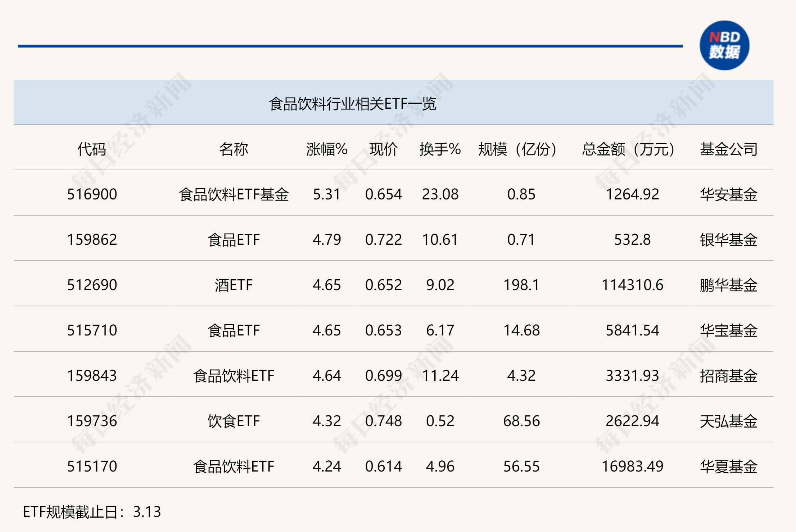
Task: Click the ETF规模截止日 footnote text
Action: click(x=92, y=511)
